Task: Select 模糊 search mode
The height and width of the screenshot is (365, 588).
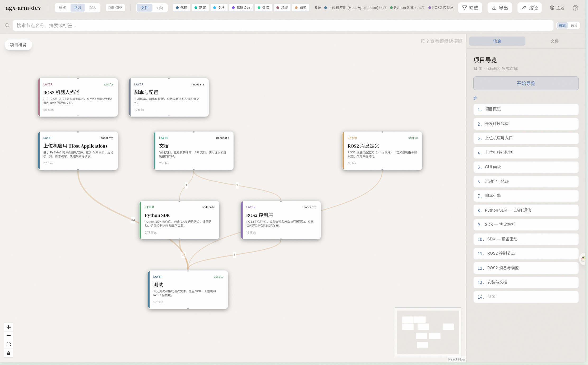Action: point(562,25)
